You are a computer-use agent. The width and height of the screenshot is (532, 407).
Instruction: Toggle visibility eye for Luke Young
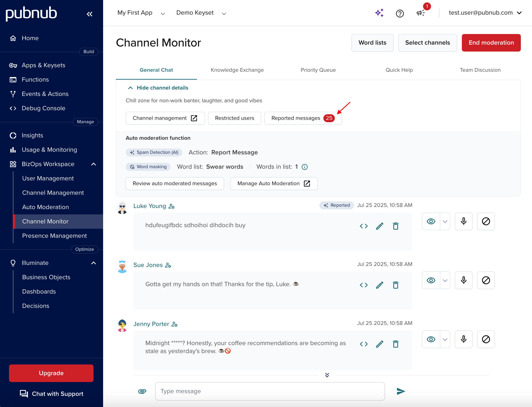click(431, 221)
